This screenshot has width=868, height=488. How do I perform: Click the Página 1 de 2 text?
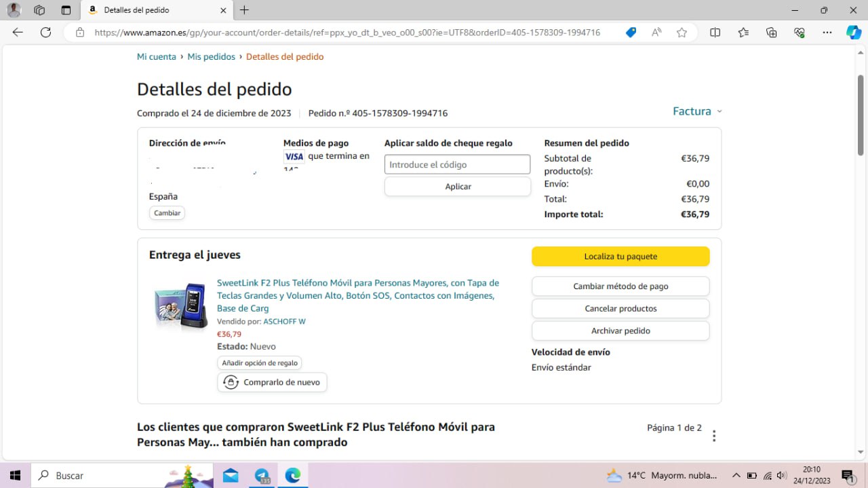[x=675, y=428]
